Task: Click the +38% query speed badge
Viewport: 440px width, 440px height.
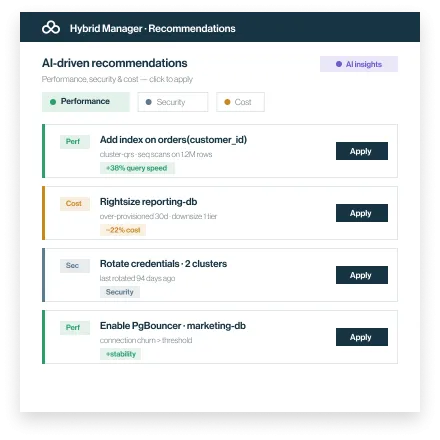Action: [x=137, y=168]
